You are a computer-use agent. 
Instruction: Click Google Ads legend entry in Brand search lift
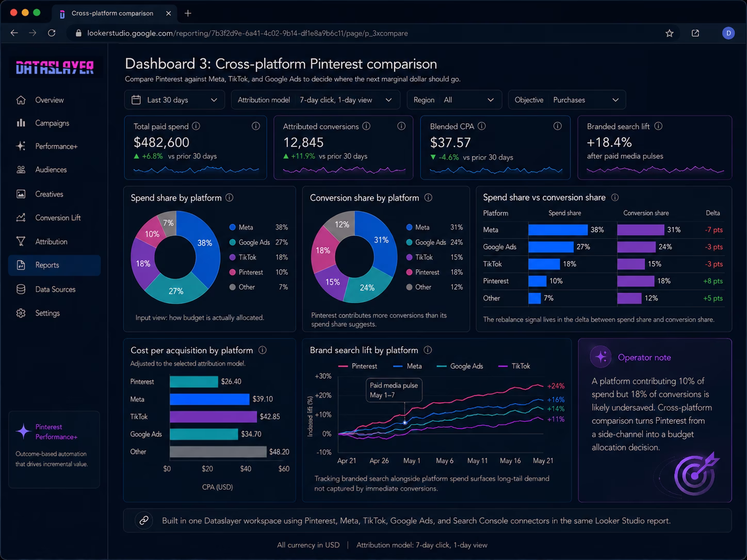pos(460,366)
